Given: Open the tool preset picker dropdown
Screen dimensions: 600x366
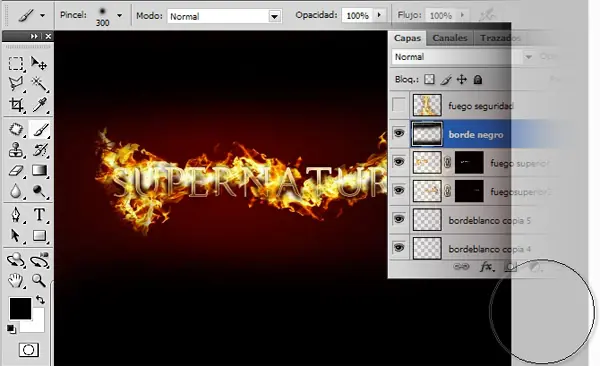Looking at the screenshot, I should [x=42, y=16].
